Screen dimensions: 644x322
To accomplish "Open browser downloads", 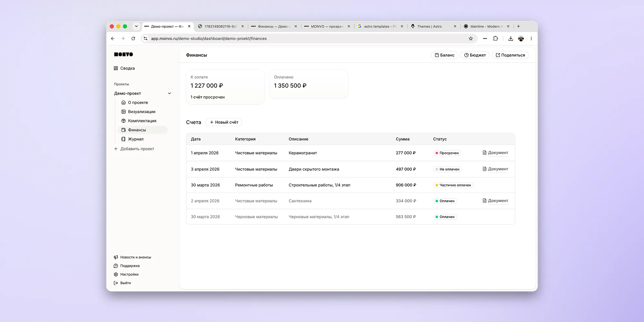I will click(x=511, y=39).
